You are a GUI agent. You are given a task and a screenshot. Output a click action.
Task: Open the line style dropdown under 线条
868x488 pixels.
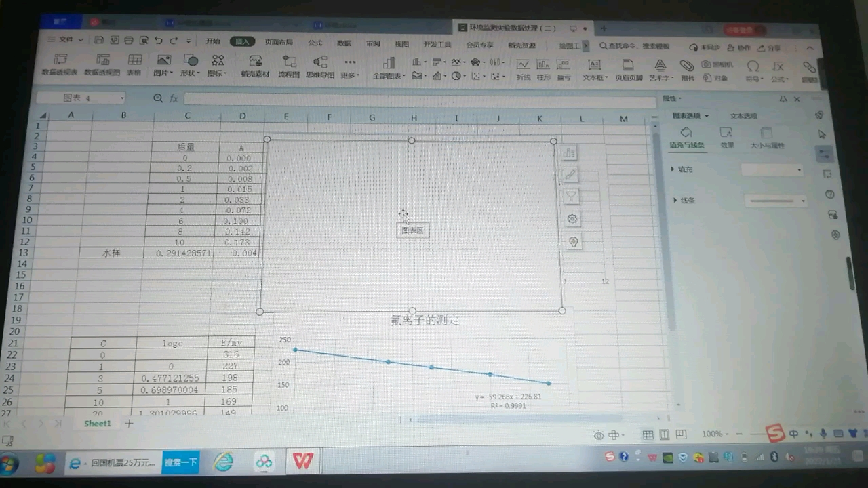[803, 201]
